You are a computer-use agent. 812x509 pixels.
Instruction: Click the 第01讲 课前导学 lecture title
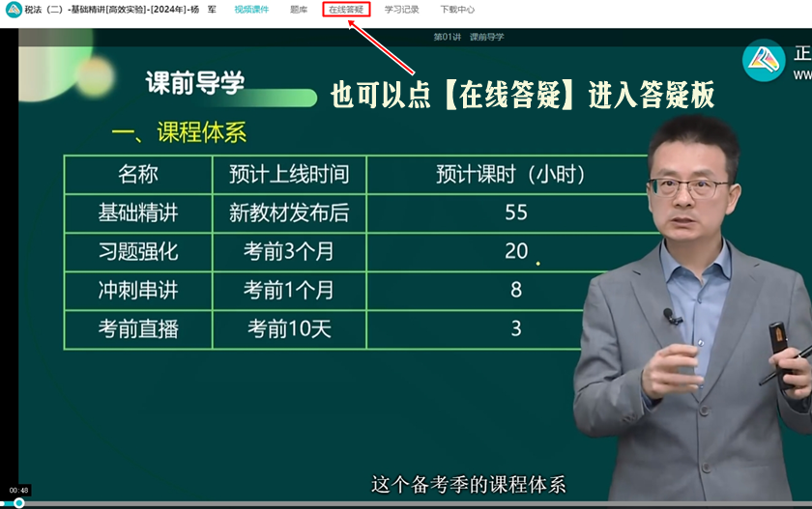469,37
